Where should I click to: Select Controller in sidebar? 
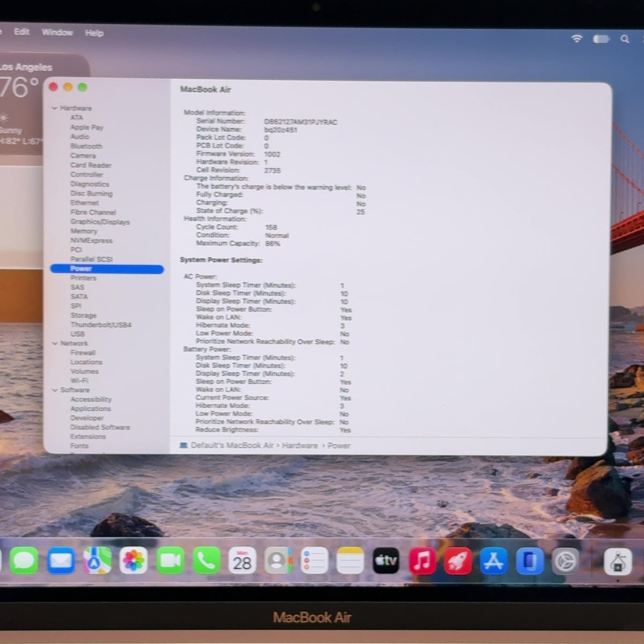(86, 174)
